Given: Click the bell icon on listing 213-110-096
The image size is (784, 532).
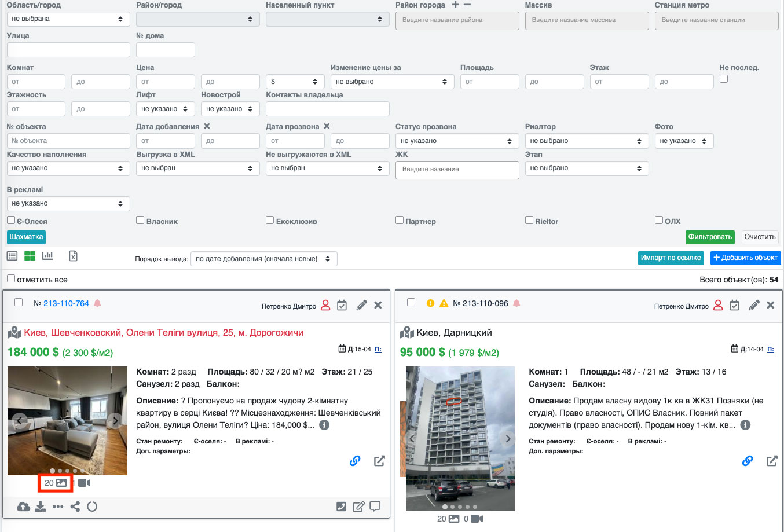Looking at the screenshot, I should click(x=516, y=303).
